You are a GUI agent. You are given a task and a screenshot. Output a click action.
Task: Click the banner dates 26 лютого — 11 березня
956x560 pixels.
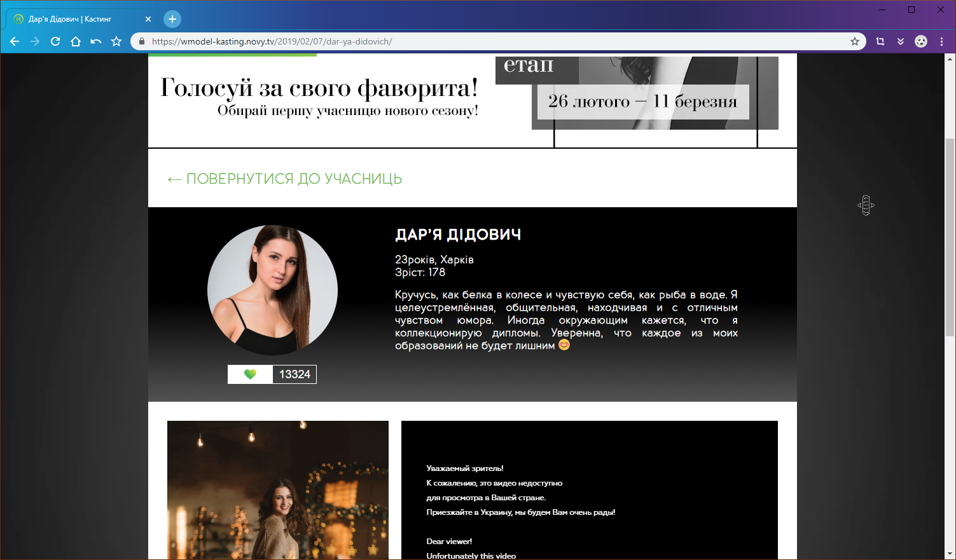click(x=643, y=102)
